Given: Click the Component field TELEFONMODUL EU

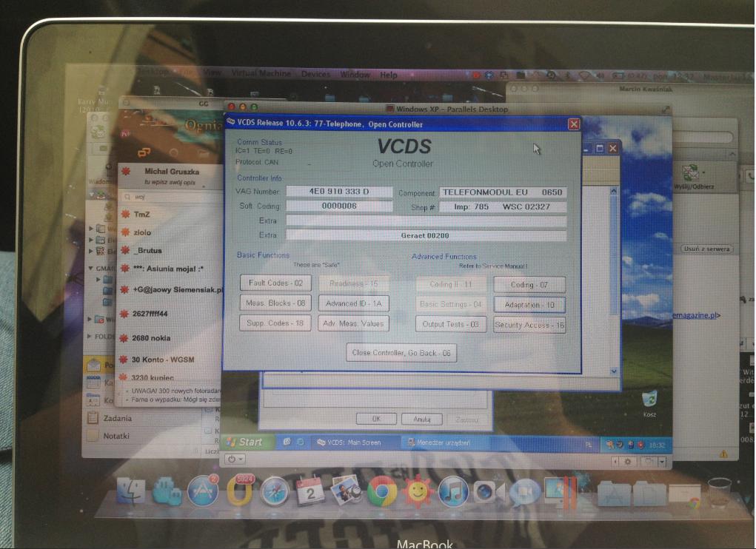Looking at the screenshot, I should point(502,192).
